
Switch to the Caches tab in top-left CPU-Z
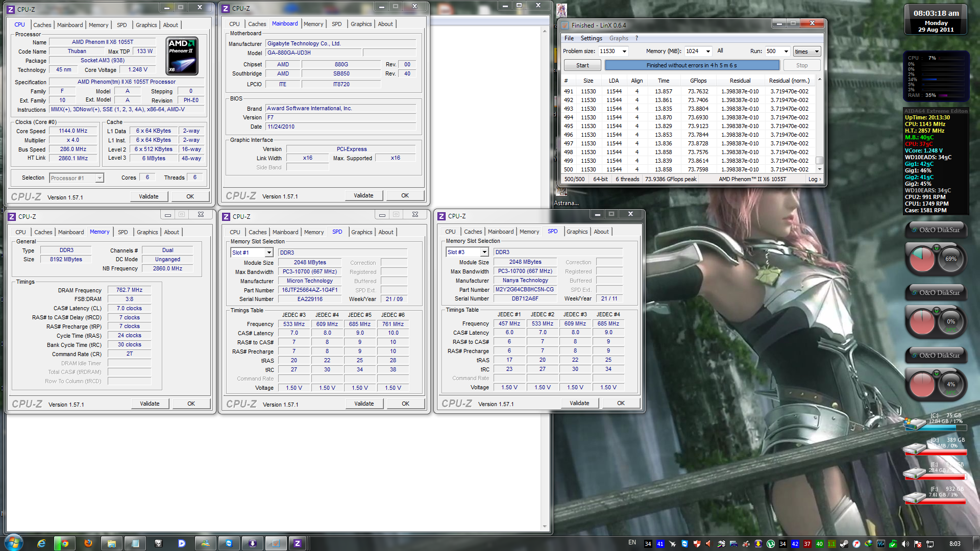(42, 25)
